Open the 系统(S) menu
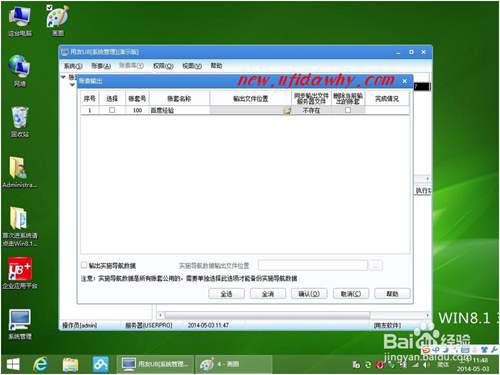This screenshot has width=500, height=375. click(73, 66)
